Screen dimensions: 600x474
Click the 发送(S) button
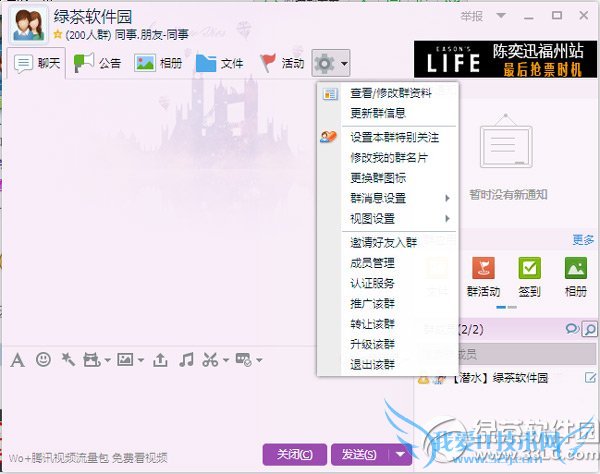[x=359, y=454]
